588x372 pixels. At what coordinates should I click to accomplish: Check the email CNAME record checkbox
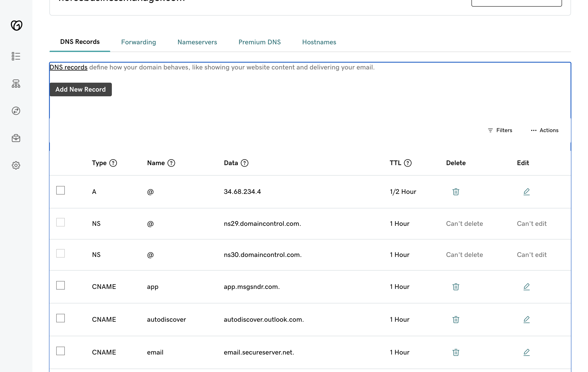click(60, 351)
